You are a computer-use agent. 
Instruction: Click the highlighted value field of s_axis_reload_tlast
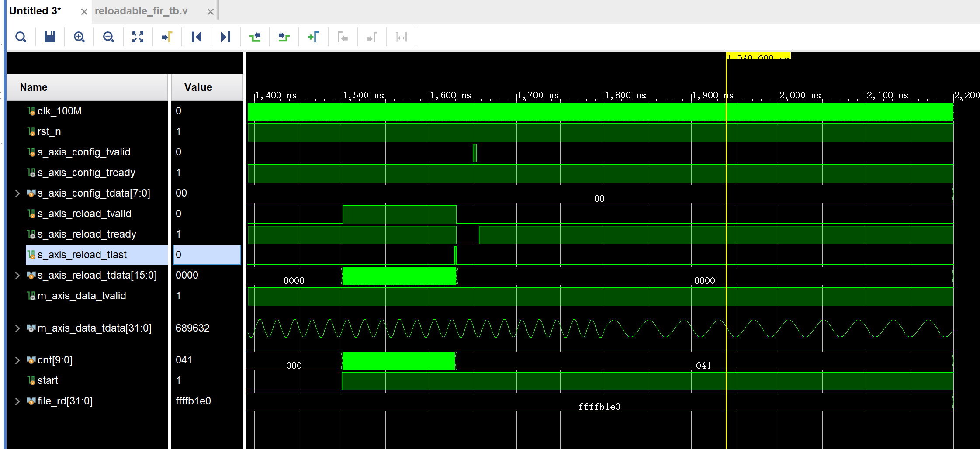tap(207, 255)
